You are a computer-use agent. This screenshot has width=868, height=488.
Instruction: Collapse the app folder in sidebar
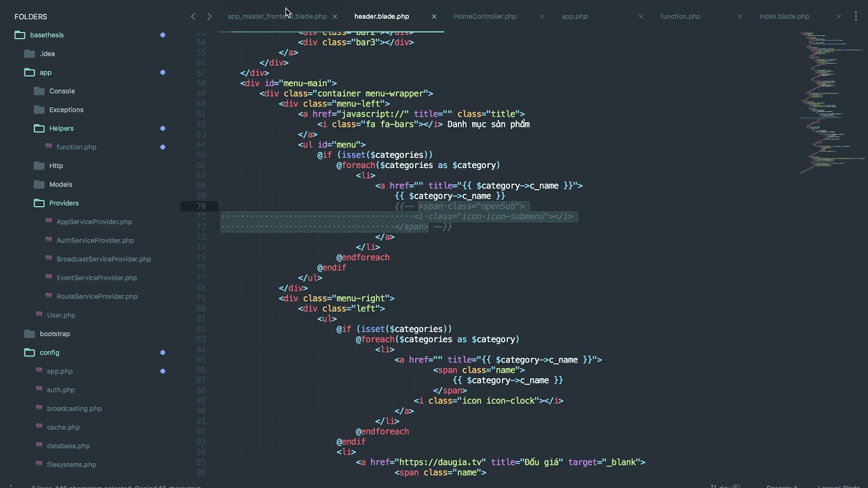29,72
